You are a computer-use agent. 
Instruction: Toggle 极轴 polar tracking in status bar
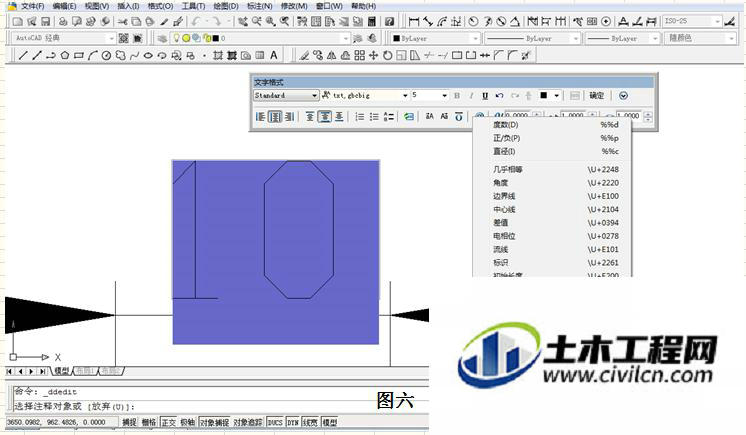(x=187, y=422)
